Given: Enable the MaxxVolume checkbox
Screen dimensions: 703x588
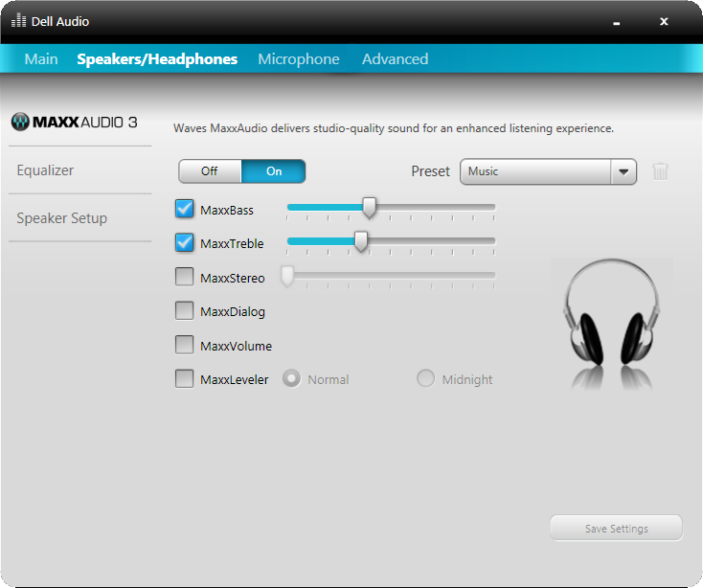Looking at the screenshot, I should (184, 345).
